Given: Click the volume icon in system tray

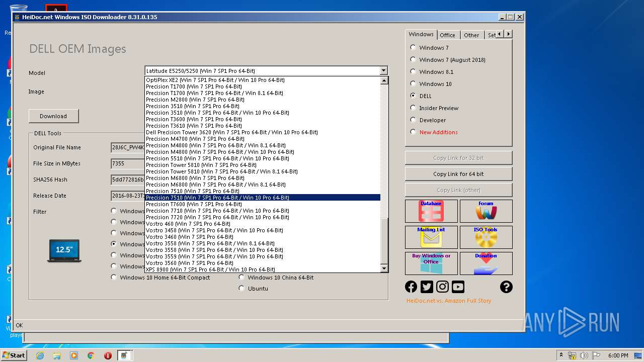Looking at the screenshot, I should 584,355.
